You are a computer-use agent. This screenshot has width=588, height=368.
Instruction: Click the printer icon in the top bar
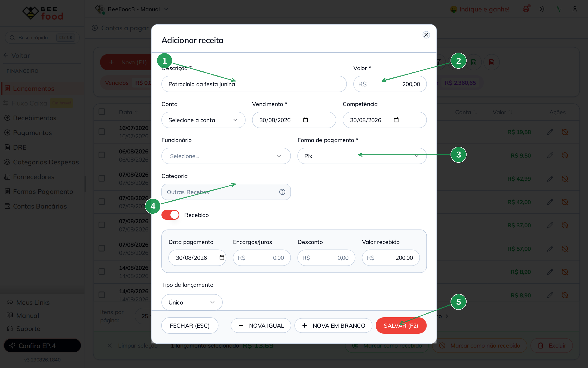[x=526, y=9]
